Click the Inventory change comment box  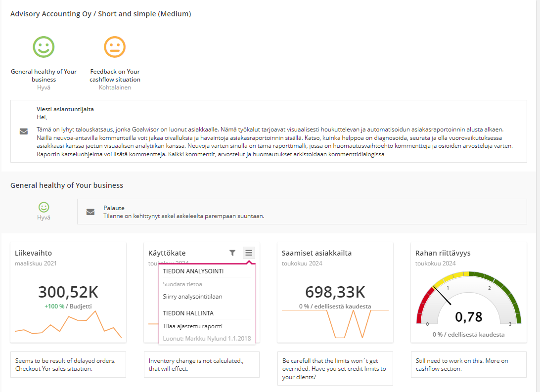(x=201, y=365)
